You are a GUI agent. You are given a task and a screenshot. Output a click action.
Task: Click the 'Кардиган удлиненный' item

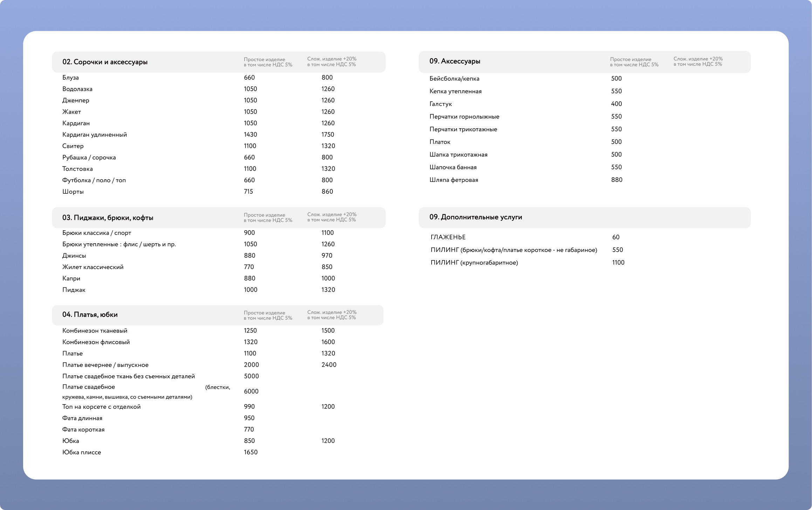95,135
